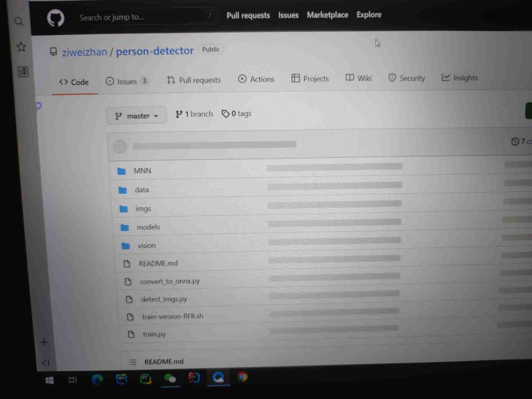Click the GitHub Octocat logo
The height and width of the screenshot is (399, 532).
point(56,18)
